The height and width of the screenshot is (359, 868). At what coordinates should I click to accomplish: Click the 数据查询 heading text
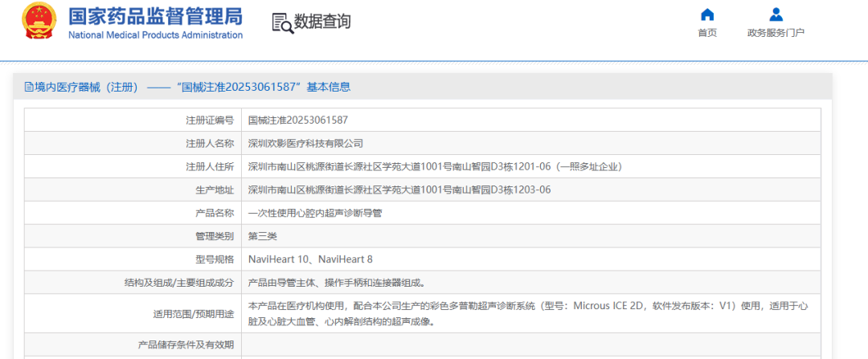point(322,22)
